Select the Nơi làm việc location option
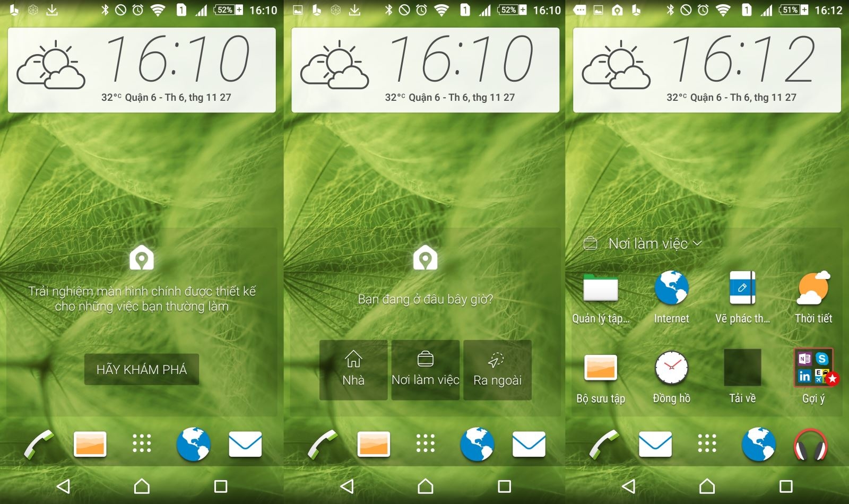 click(x=425, y=370)
